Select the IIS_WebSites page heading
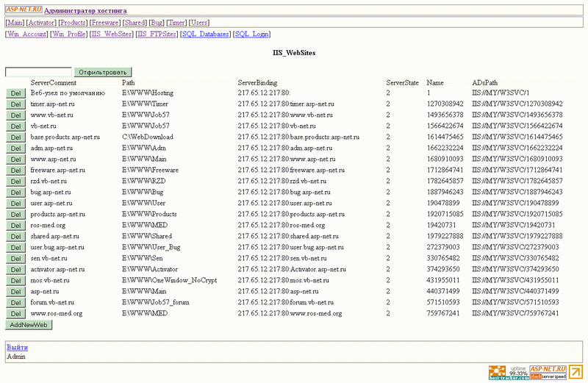The width and height of the screenshot is (588, 383). pyautogui.click(x=293, y=53)
